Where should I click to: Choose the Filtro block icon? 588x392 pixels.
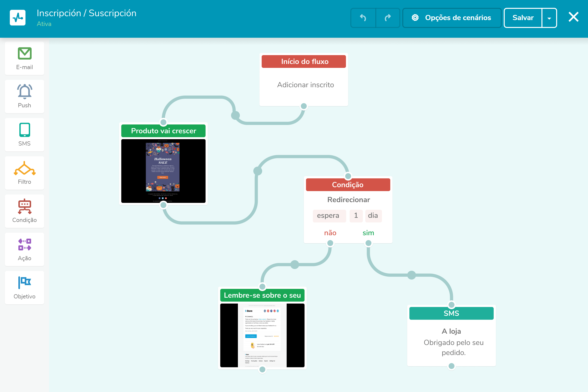click(24, 168)
